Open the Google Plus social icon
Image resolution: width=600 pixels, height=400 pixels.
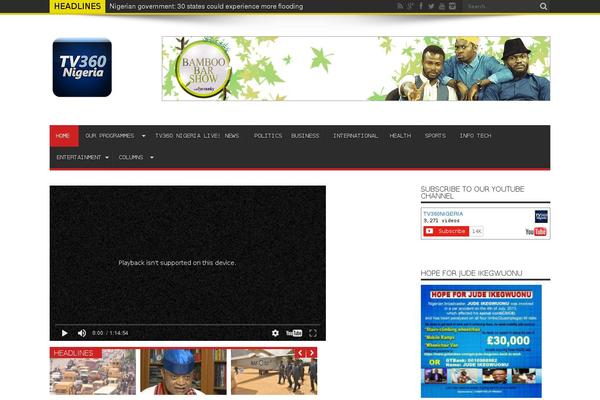(411, 6)
